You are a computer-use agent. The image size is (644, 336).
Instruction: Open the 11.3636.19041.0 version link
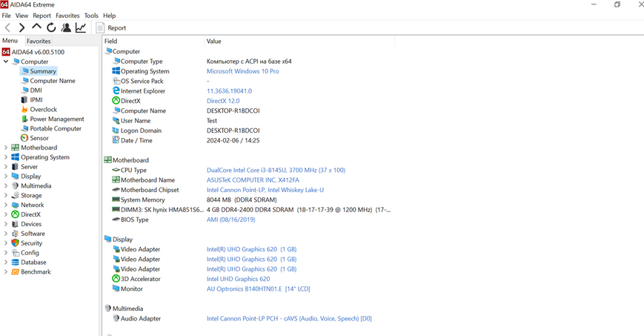click(x=229, y=91)
